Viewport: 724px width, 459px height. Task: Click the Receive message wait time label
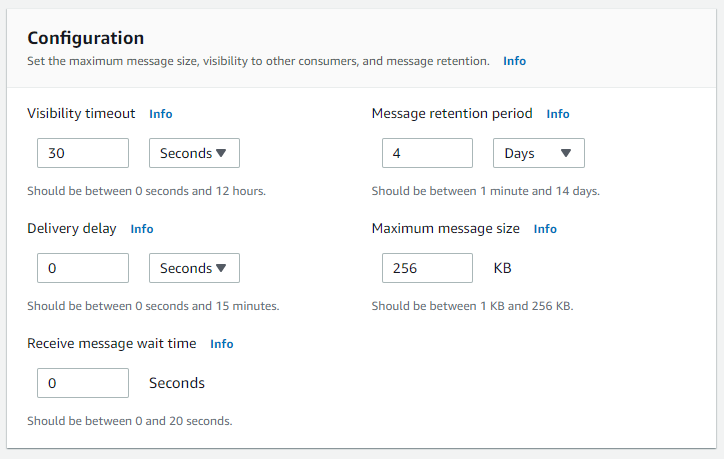pyautogui.click(x=112, y=344)
